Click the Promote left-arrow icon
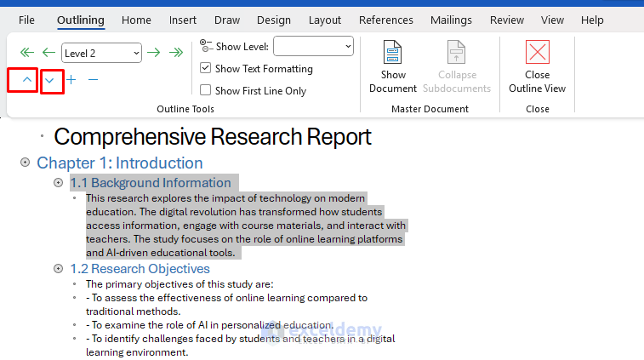Image resolution: width=644 pixels, height=360 pixels. click(48, 53)
